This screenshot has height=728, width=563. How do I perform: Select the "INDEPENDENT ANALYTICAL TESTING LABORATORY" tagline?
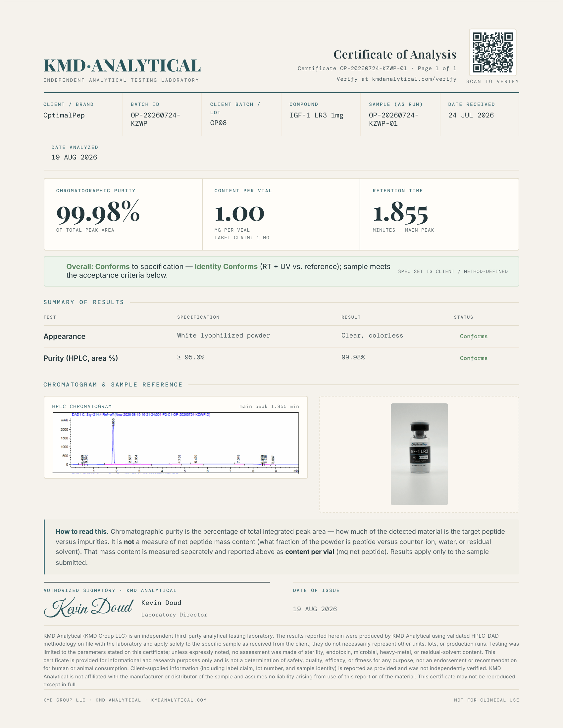pyautogui.click(x=121, y=80)
